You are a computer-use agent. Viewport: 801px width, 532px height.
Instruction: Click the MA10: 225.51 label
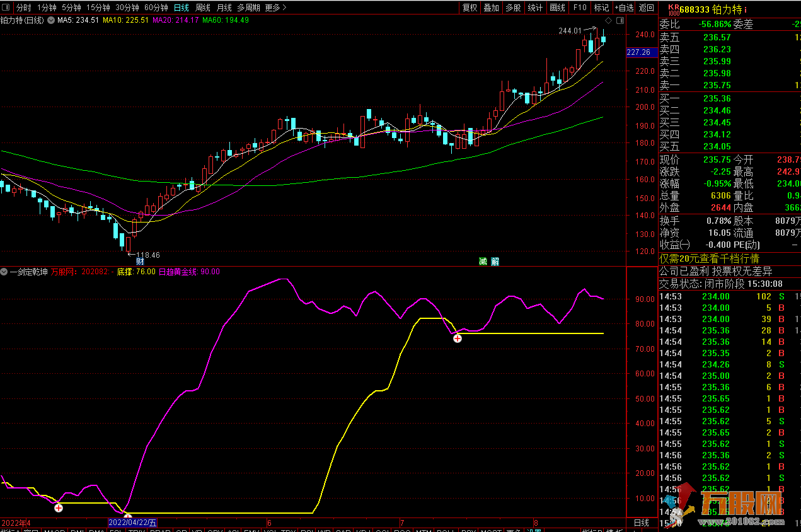pos(126,20)
